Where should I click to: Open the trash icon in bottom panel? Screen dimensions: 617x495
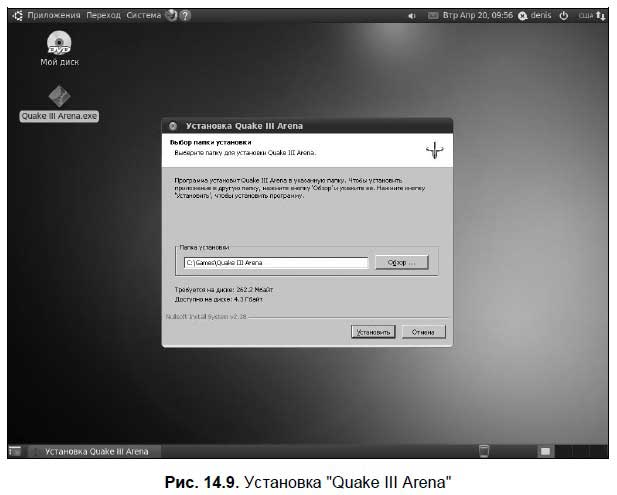point(485,451)
